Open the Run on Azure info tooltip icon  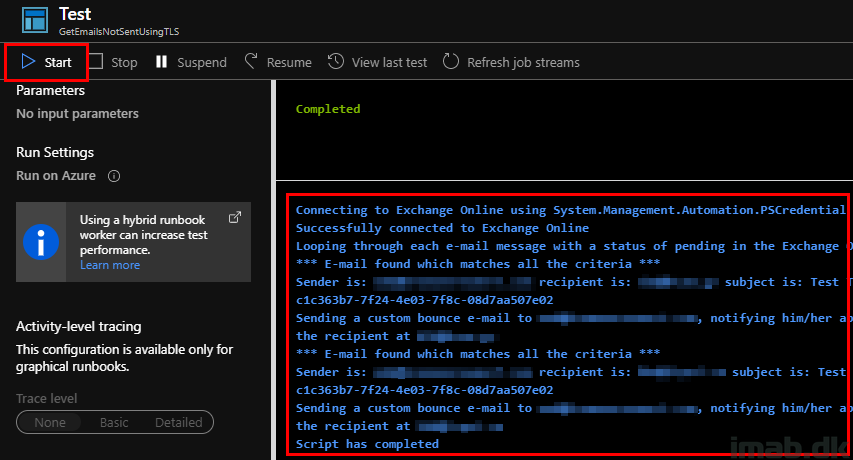pos(114,176)
